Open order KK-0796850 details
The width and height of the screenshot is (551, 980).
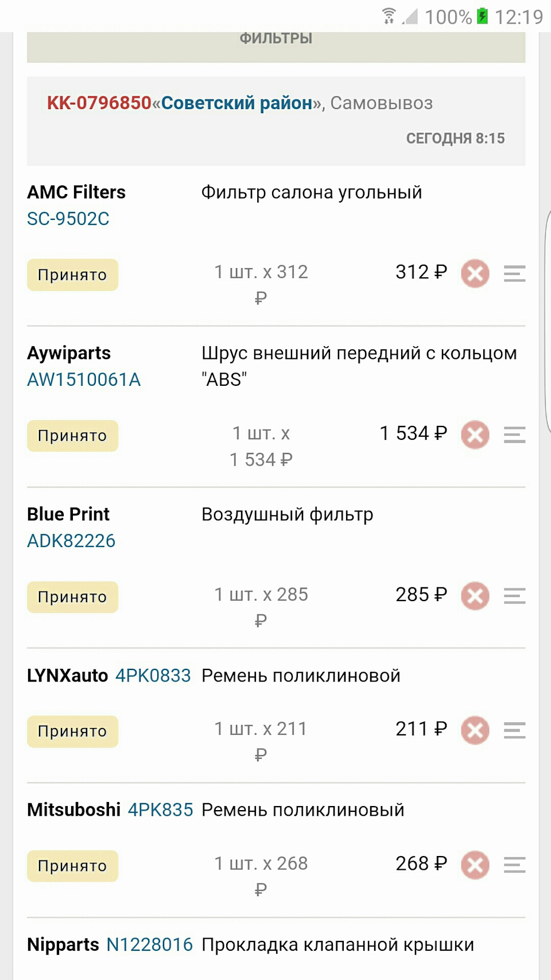(x=99, y=103)
